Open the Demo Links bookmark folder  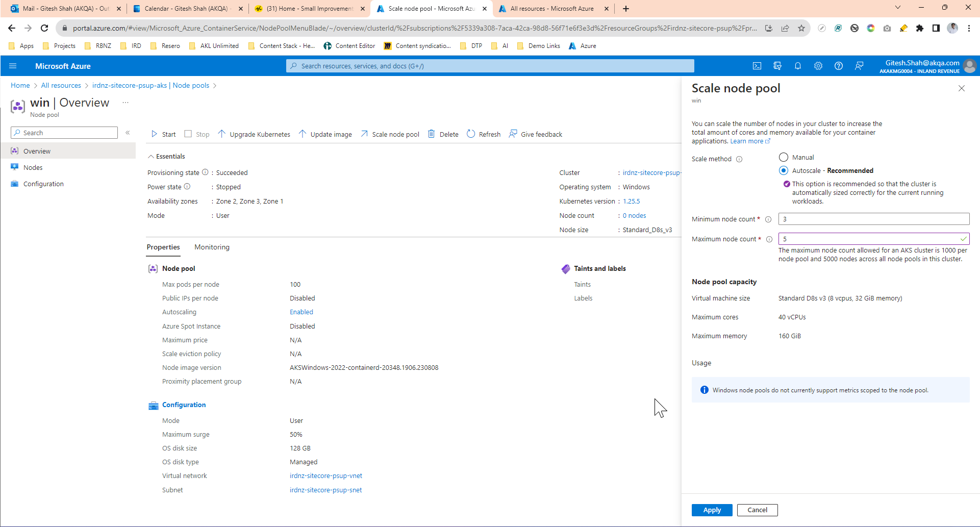pyautogui.click(x=539, y=46)
